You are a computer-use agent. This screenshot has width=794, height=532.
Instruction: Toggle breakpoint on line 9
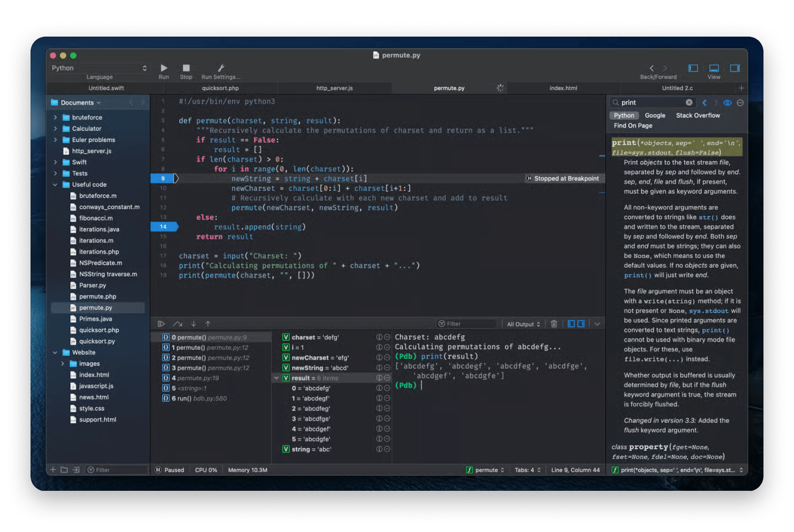[x=163, y=179]
